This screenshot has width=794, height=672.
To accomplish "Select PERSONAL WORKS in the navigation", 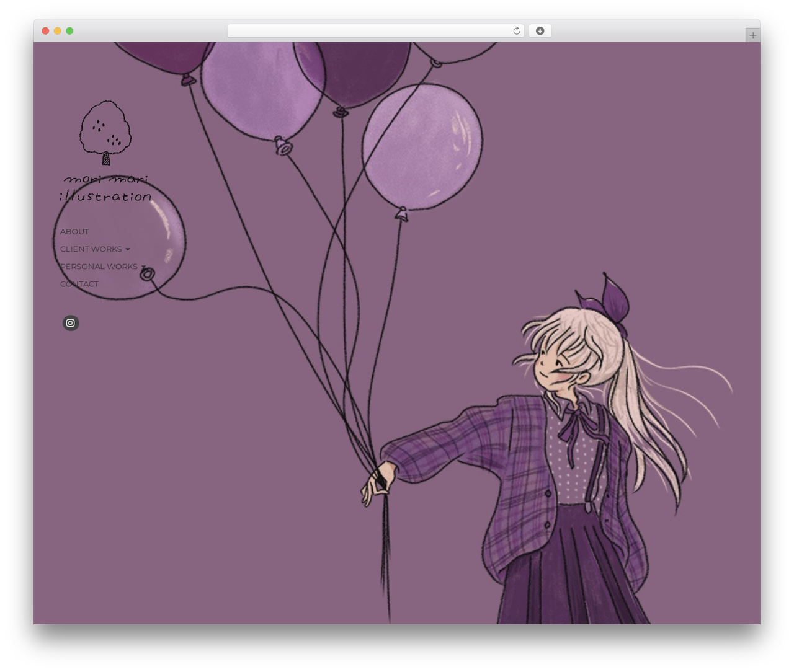I will [x=99, y=267].
